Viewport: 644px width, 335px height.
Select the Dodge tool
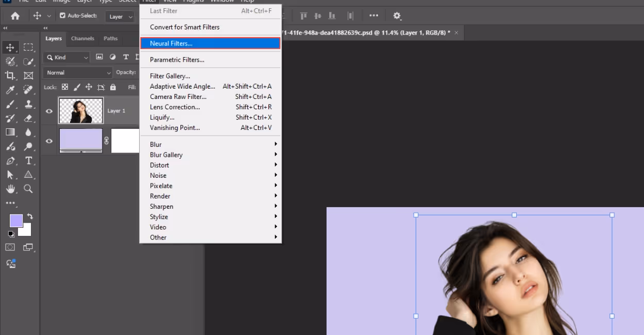coord(28,147)
